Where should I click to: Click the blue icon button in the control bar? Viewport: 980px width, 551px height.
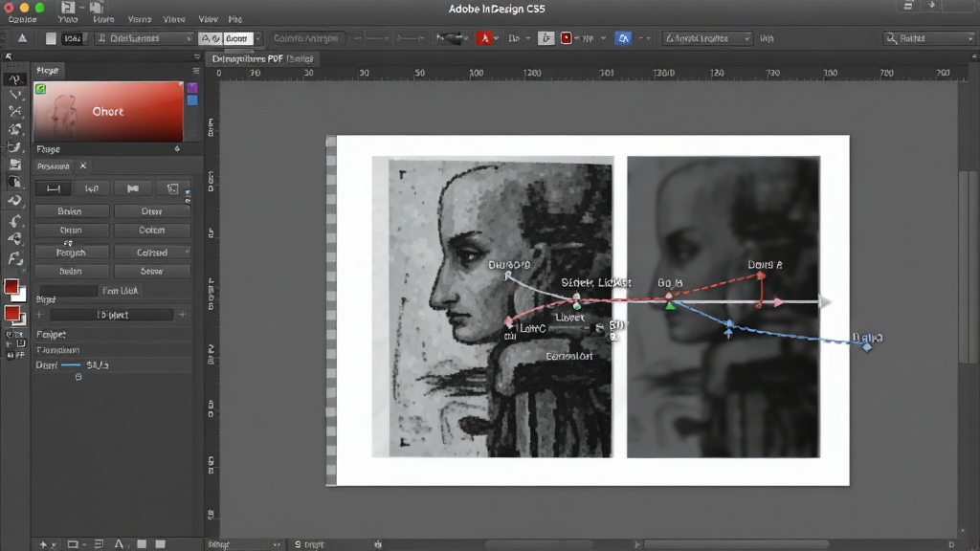[623, 38]
